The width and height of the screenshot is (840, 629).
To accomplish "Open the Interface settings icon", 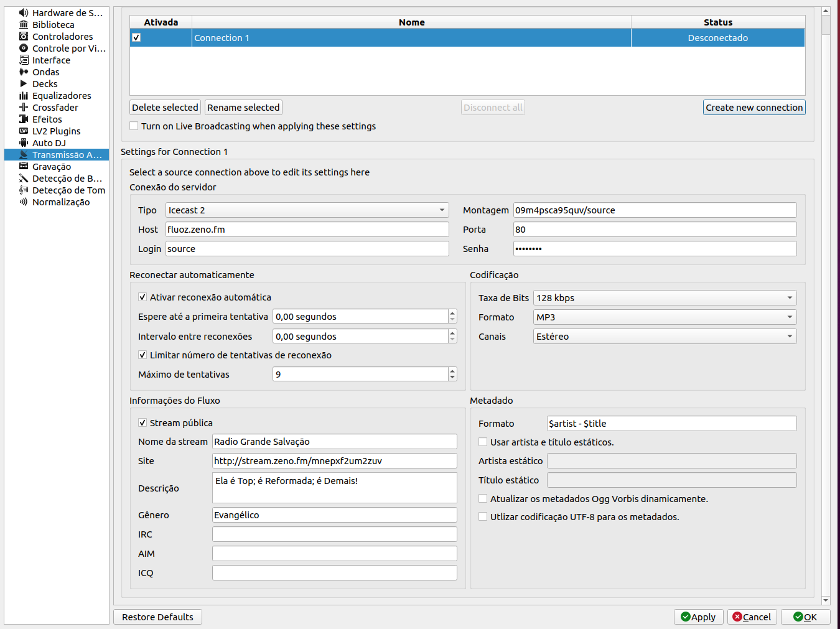I will [x=24, y=60].
